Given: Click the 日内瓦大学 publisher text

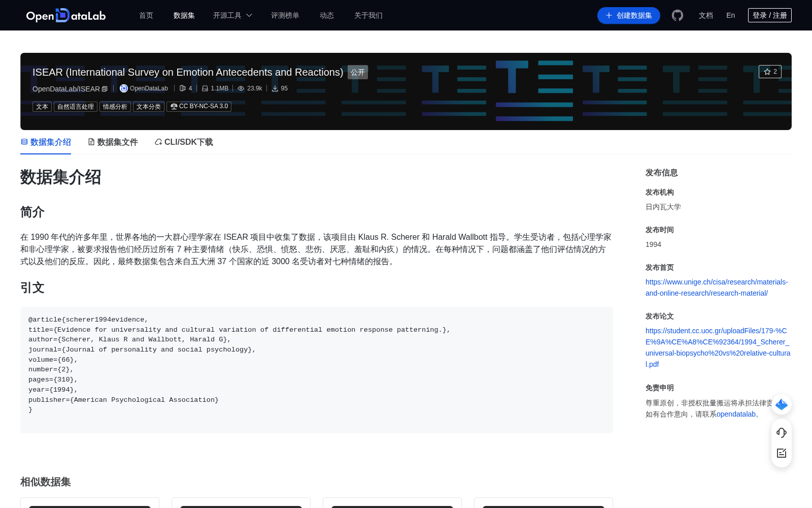Looking at the screenshot, I should point(663,207).
